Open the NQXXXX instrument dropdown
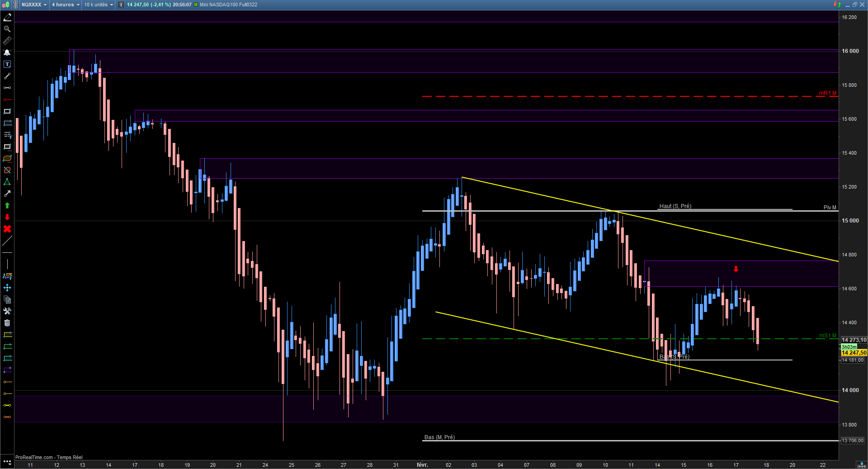Screen dimensions: 868x469 point(34,5)
